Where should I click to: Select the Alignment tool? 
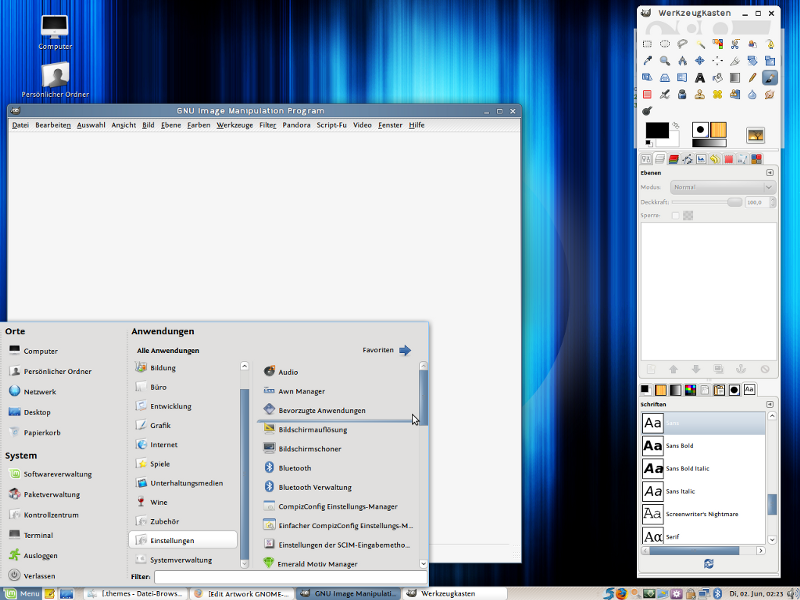(x=717, y=61)
